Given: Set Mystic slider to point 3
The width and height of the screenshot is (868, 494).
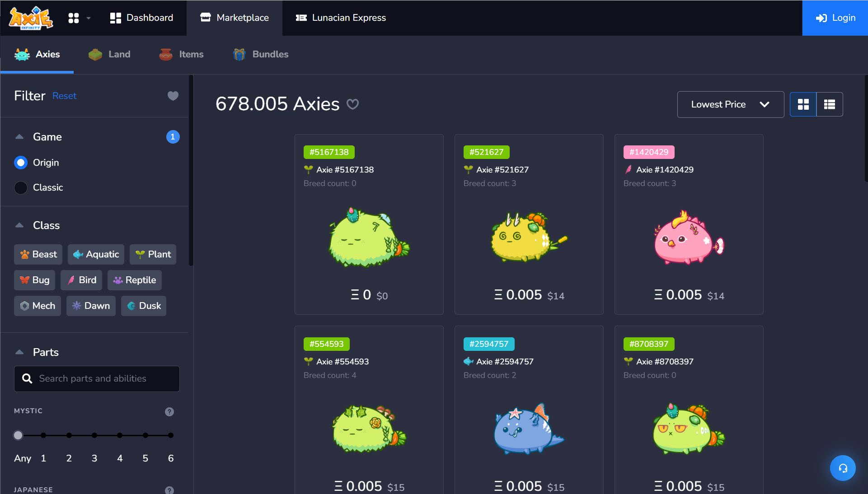Looking at the screenshot, I should pyautogui.click(x=94, y=435).
